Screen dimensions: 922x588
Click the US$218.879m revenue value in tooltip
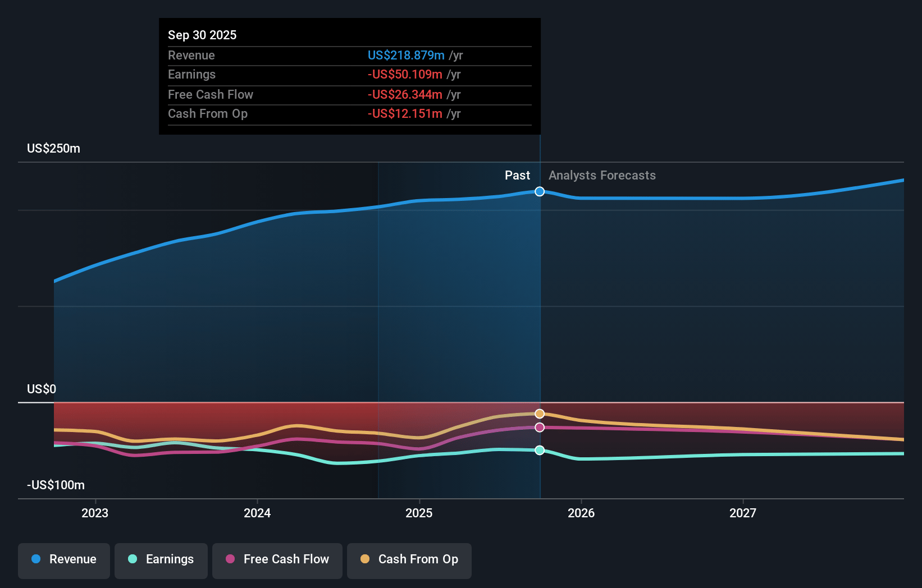pos(406,56)
